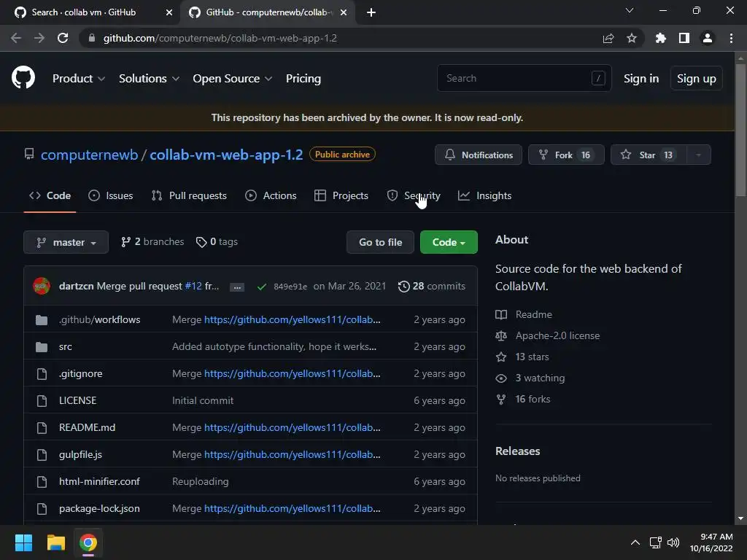
Task: View the 0 tags link
Action: pos(217,242)
